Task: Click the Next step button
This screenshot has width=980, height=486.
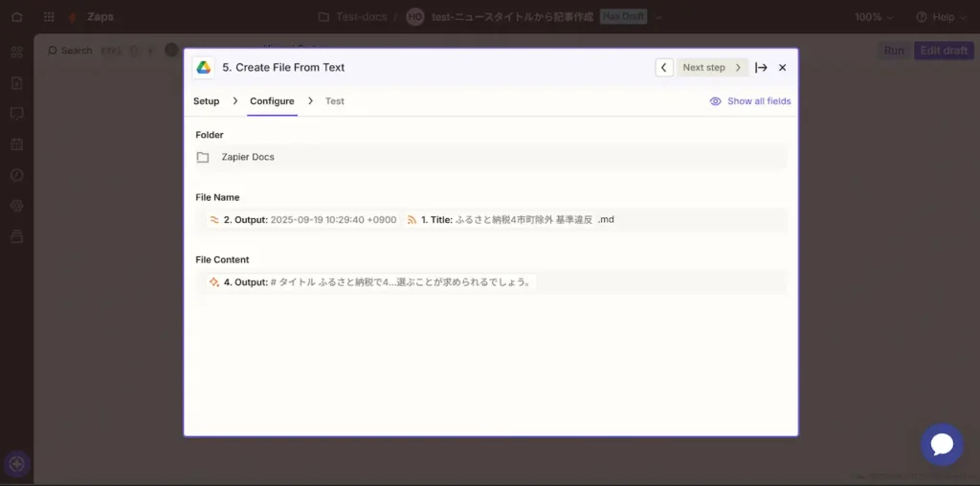Action: click(712, 68)
